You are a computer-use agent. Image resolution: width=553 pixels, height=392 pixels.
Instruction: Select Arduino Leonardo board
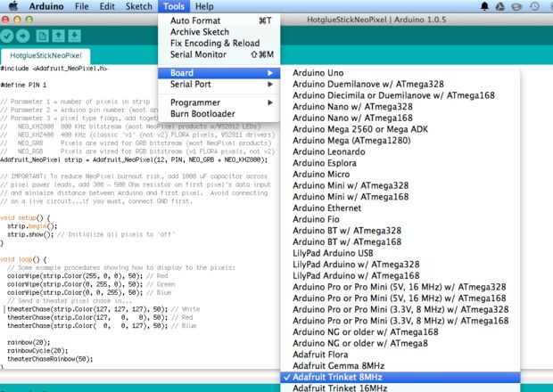pos(400,151)
